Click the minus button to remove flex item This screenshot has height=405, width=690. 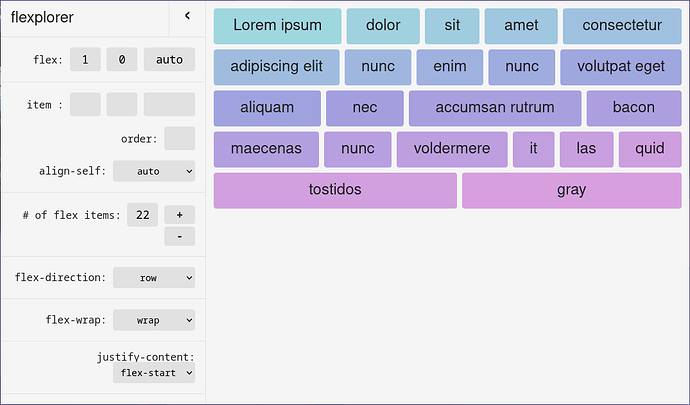(x=179, y=236)
